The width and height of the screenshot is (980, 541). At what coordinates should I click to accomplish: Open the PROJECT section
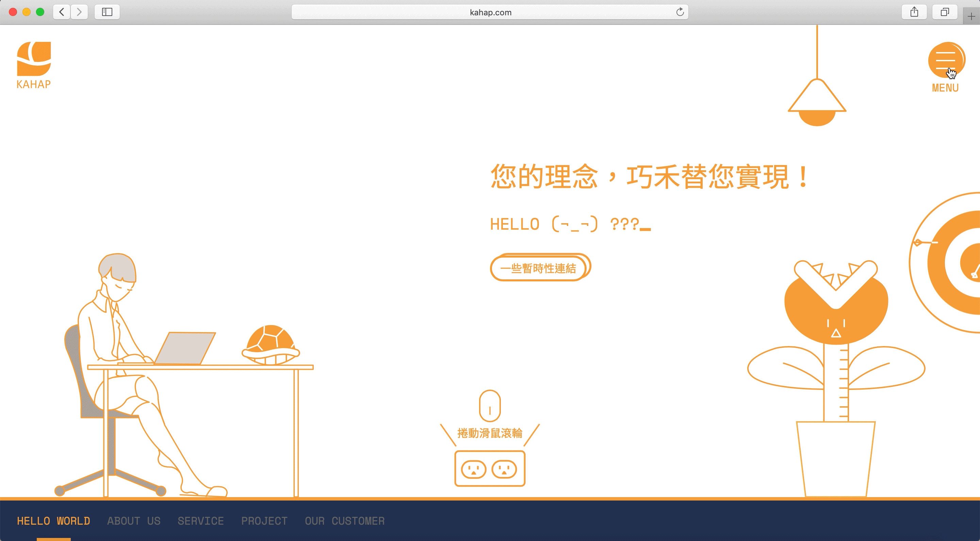(264, 521)
